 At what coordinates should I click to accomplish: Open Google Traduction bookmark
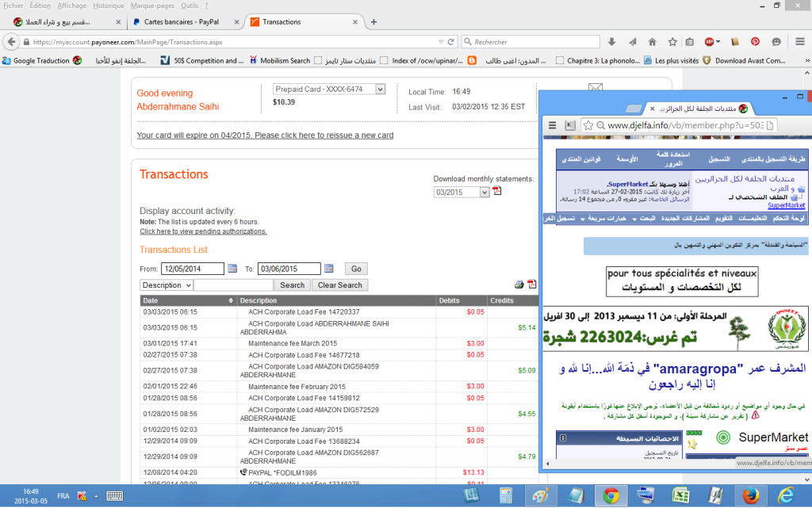36,60
